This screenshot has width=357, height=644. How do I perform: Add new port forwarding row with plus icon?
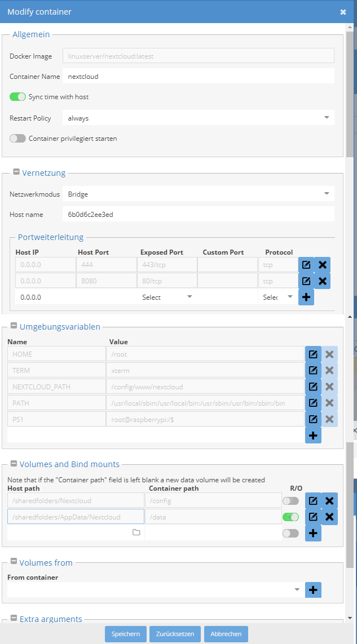point(306,297)
